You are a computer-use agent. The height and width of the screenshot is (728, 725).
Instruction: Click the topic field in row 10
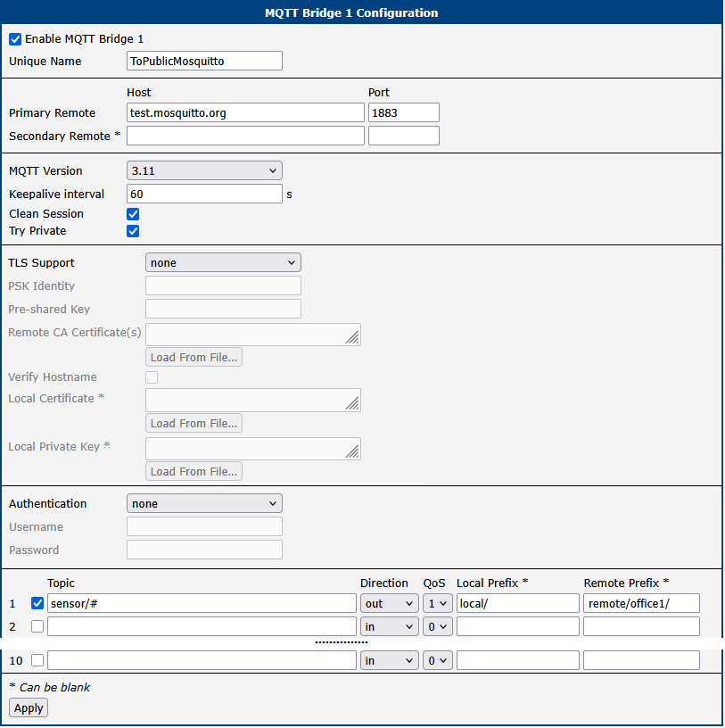point(202,661)
